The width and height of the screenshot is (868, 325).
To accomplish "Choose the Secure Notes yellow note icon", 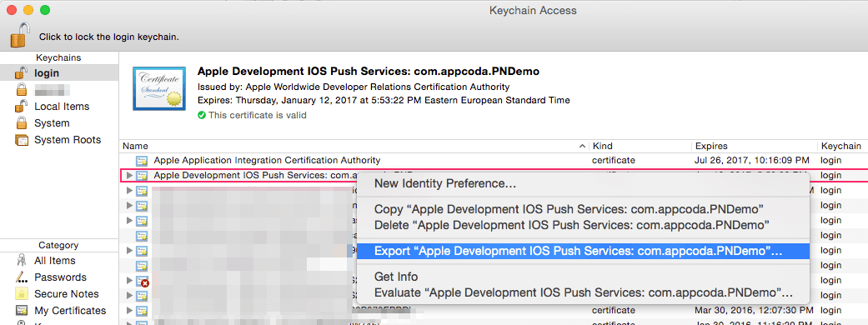I will 22,293.
